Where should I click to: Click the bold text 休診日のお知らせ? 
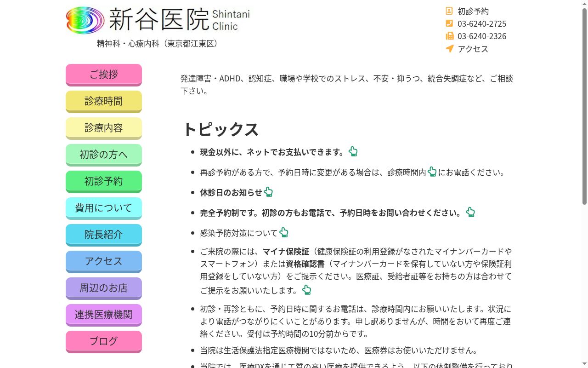[231, 192]
